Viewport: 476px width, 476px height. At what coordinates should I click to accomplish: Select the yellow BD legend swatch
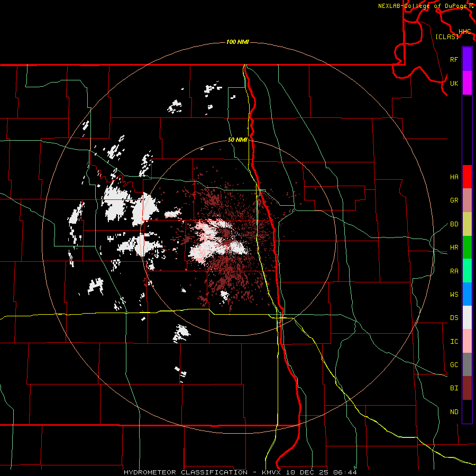467,224
